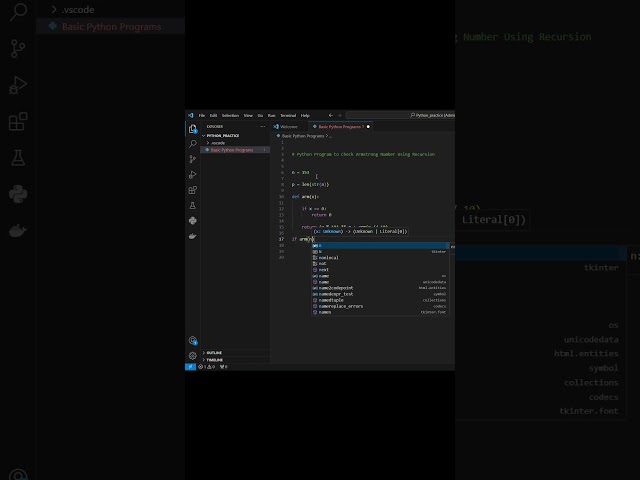
Task: Open the Go menu
Action: (260, 116)
